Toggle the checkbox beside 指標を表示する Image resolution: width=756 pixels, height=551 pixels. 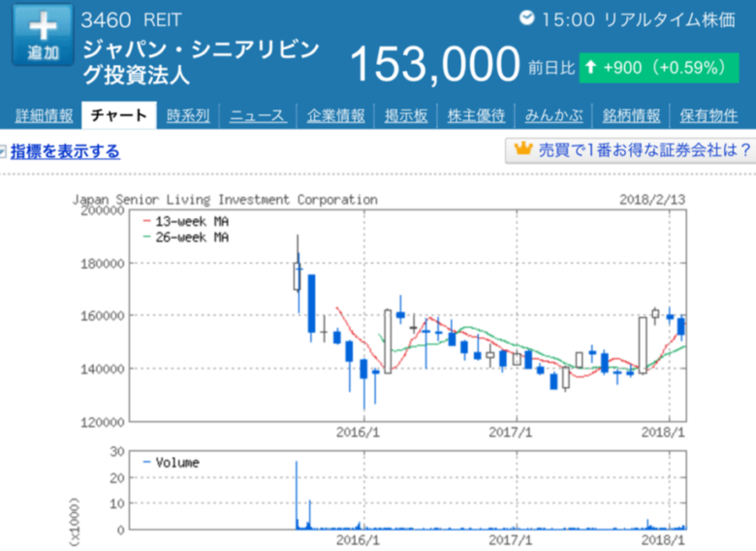point(2,152)
